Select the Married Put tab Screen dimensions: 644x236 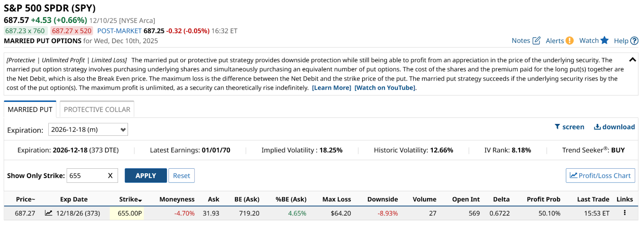pos(30,110)
